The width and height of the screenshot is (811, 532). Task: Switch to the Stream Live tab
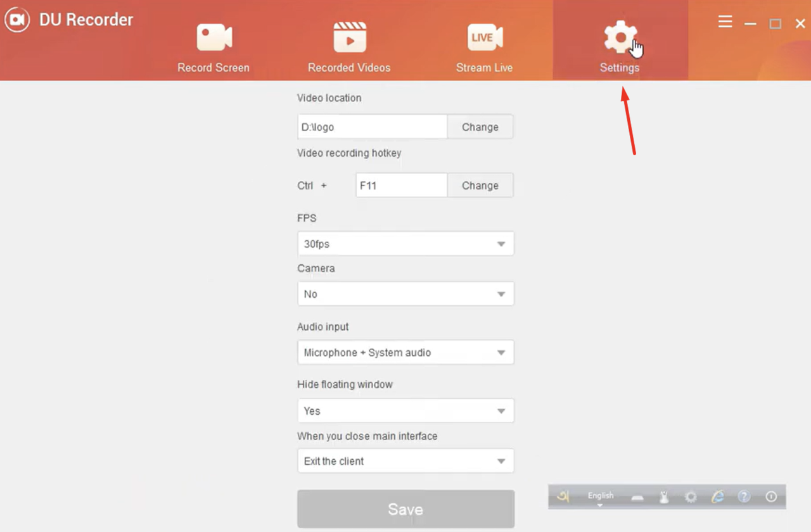(x=485, y=47)
